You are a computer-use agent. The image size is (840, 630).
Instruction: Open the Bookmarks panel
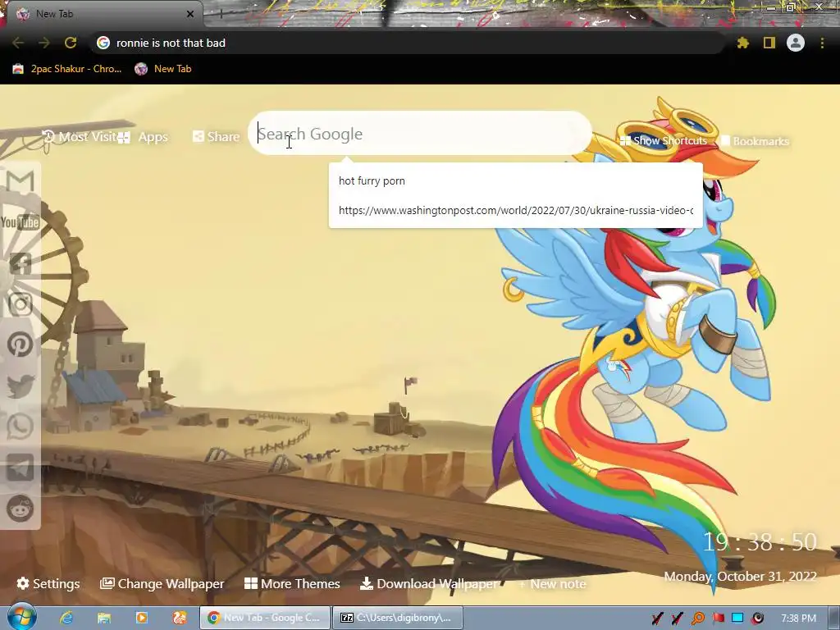tap(755, 141)
